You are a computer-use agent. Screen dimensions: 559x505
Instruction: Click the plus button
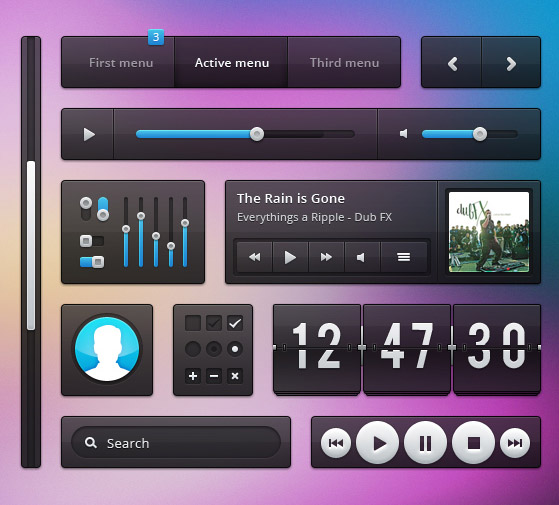point(193,376)
